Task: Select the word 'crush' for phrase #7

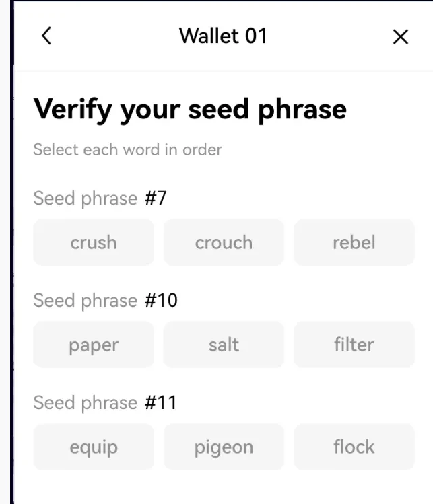Action: point(94,242)
